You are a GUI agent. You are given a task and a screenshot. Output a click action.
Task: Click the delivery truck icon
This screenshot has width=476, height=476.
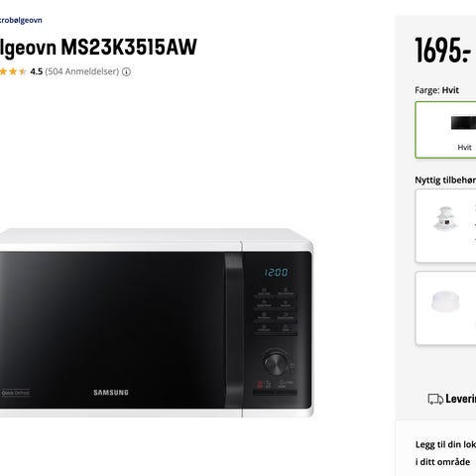[435, 399]
